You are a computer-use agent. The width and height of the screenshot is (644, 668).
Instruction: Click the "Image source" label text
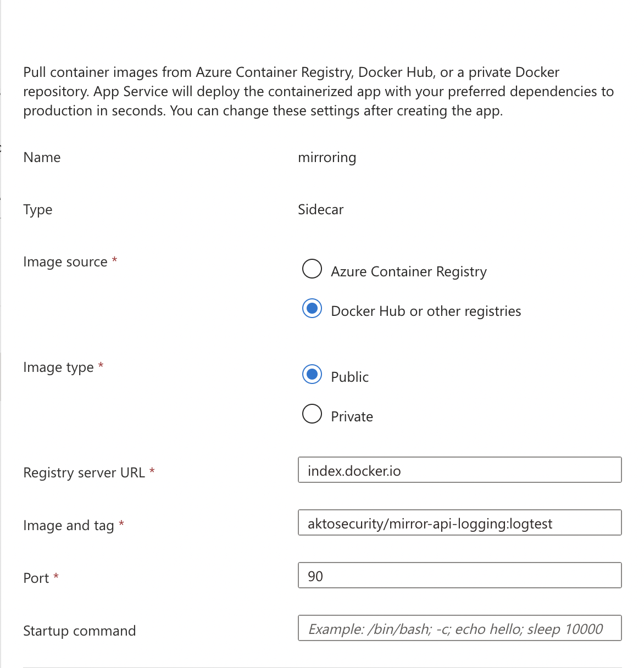[65, 262]
